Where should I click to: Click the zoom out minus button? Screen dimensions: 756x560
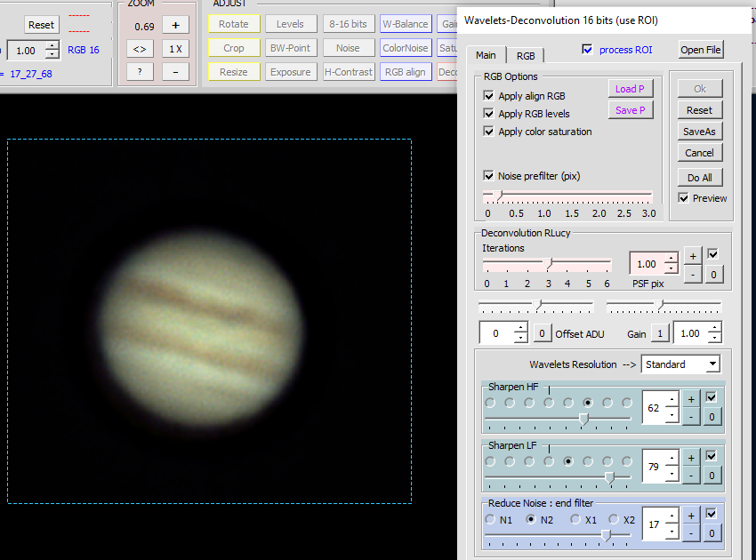point(175,72)
